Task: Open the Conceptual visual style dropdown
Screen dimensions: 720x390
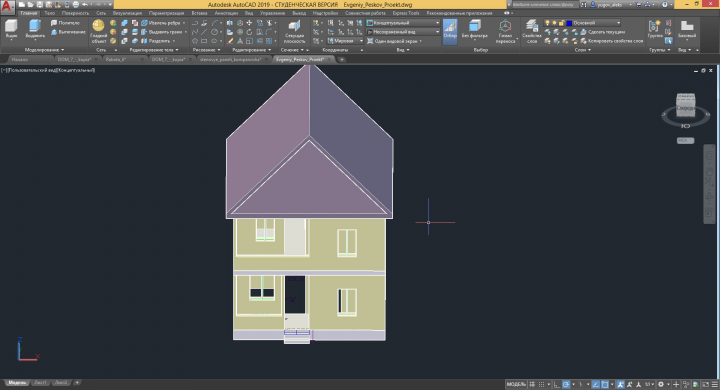Action: coord(403,23)
